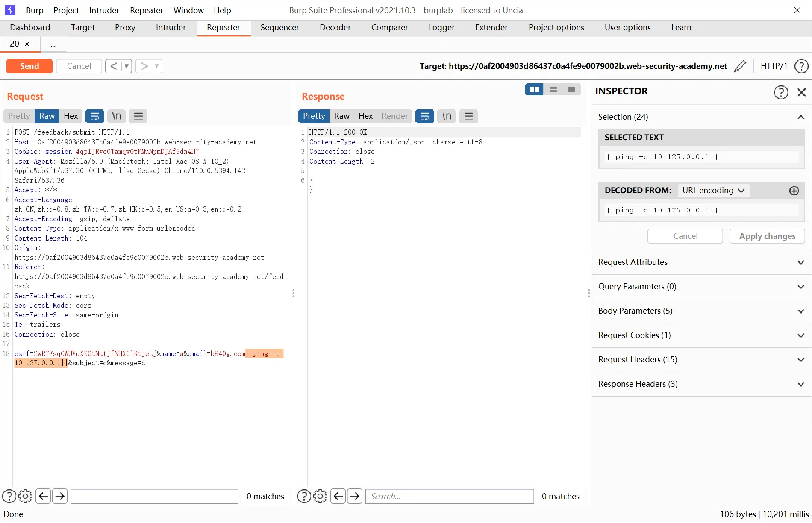Go to next match in Response search
The image size is (812, 523).
pyautogui.click(x=355, y=496)
